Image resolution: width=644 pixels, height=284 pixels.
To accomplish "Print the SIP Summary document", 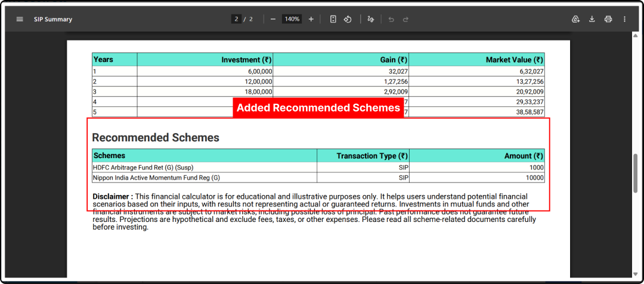I will pyautogui.click(x=608, y=19).
